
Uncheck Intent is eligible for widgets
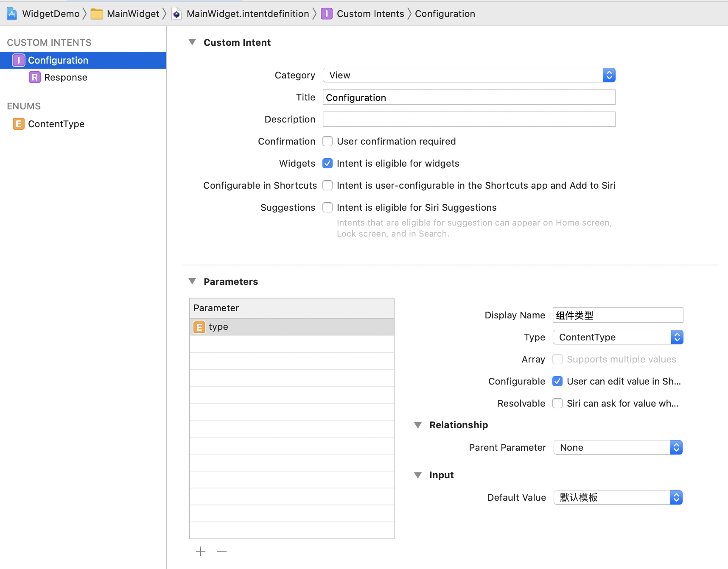click(x=328, y=163)
